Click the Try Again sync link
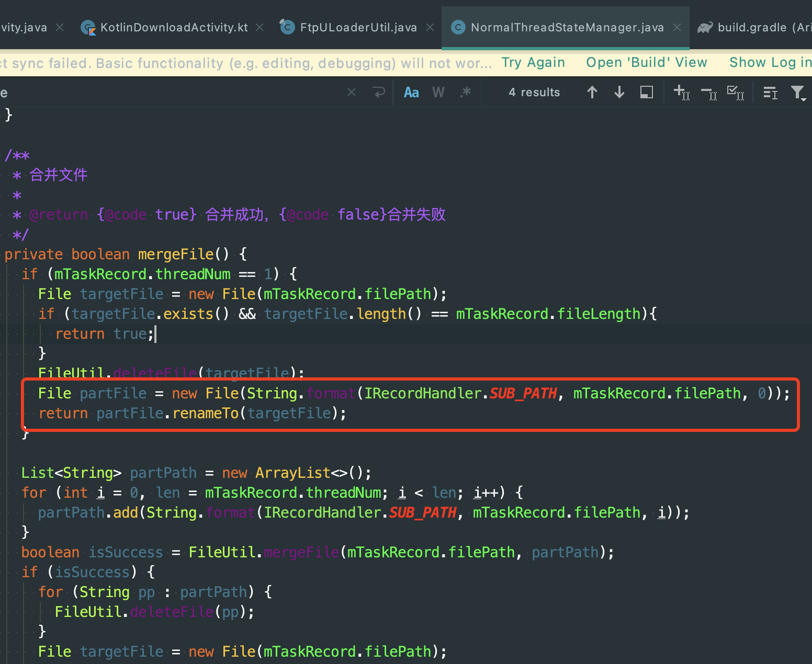Screen dimensions: 812x664 [533, 63]
